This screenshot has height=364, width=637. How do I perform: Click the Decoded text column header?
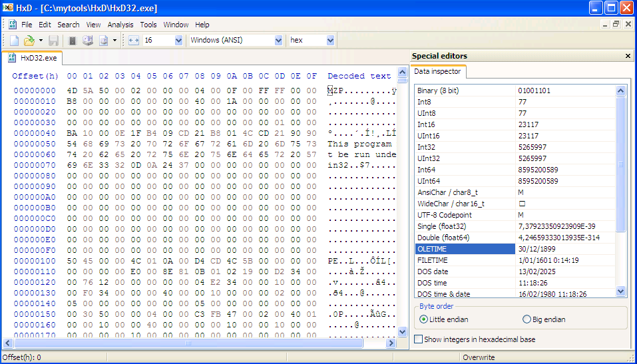pos(359,76)
